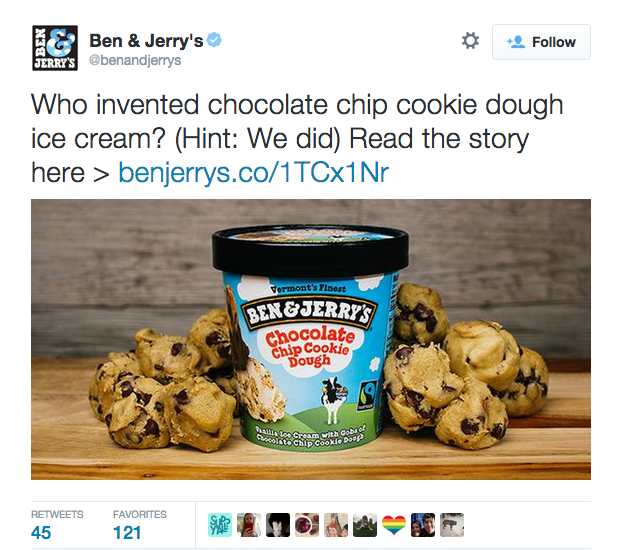The height and width of the screenshot is (550, 623).
Task: Click the add-person icon in Follow button
Action: coord(516,42)
